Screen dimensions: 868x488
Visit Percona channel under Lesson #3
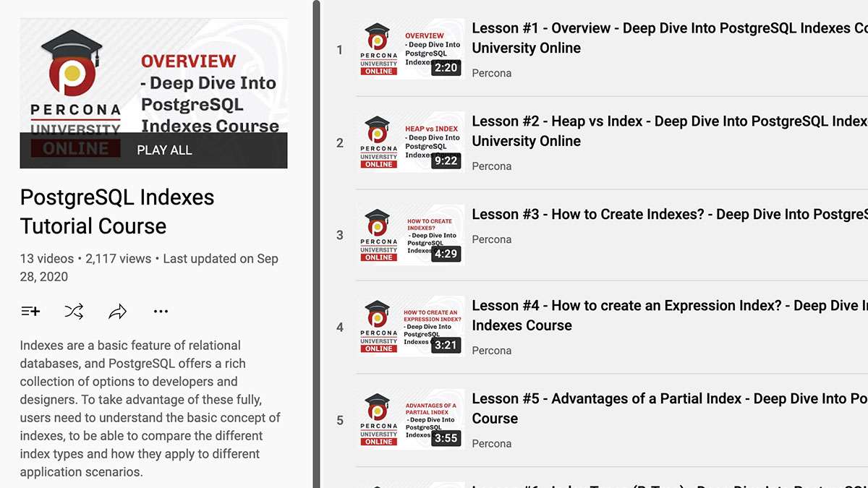pyautogui.click(x=491, y=239)
